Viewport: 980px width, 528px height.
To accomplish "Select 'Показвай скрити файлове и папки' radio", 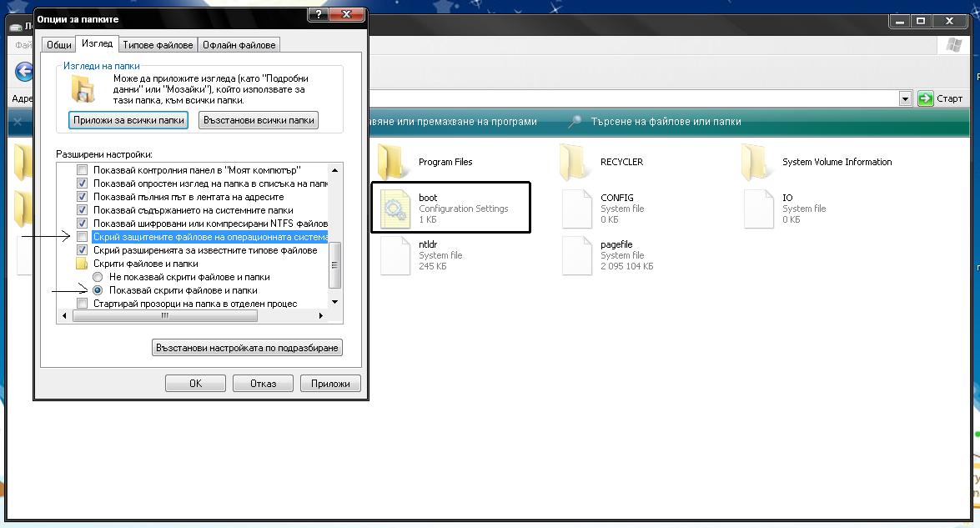I will (98, 290).
